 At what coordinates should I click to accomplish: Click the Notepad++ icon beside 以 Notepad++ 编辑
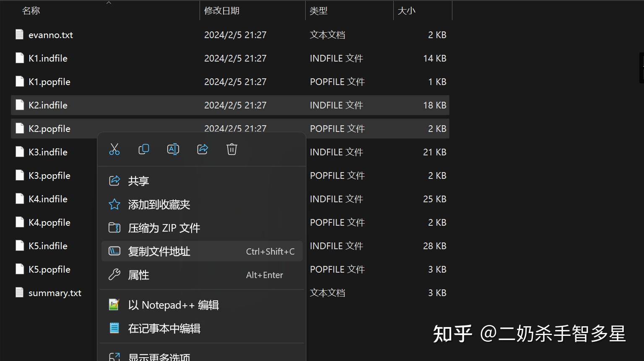pos(114,304)
